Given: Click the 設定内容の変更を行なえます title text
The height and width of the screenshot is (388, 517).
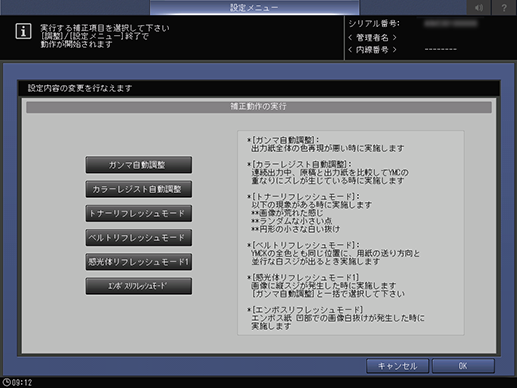Looking at the screenshot, I should pyautogui.click(x=80, y=88).
